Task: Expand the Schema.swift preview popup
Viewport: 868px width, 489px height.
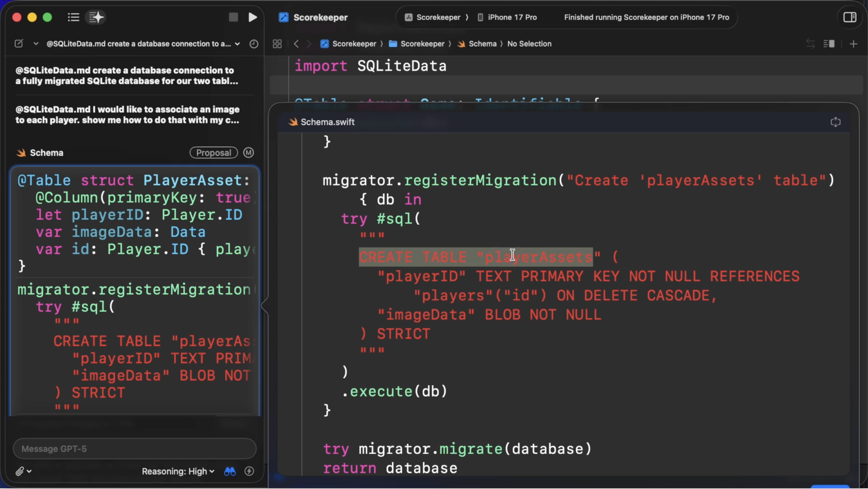Action: pyautogui.click(x=835, y=122)
